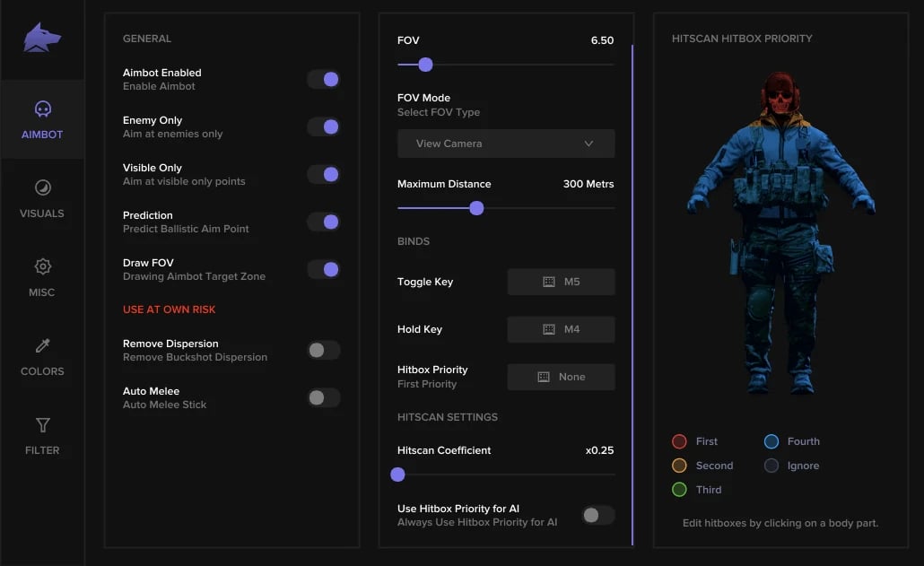Switch to the AIMBOT tab label

click(x=42, y=135)
